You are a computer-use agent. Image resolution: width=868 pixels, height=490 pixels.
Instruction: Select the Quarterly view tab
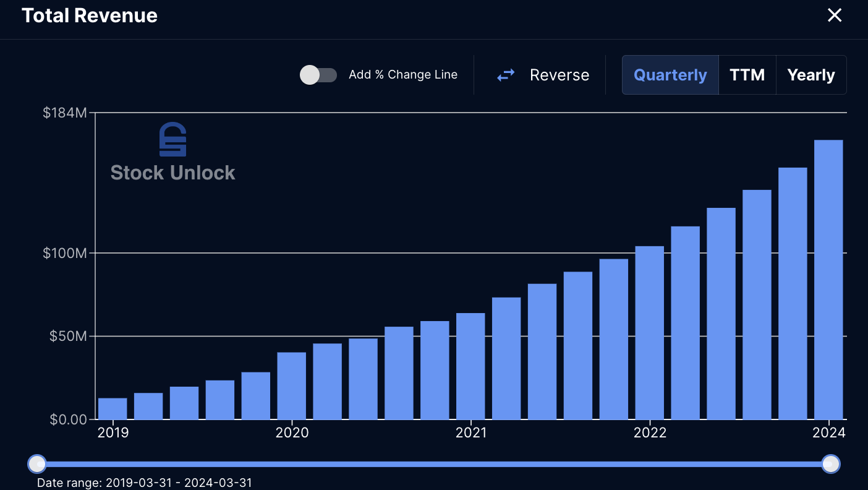tap(670, 75)
